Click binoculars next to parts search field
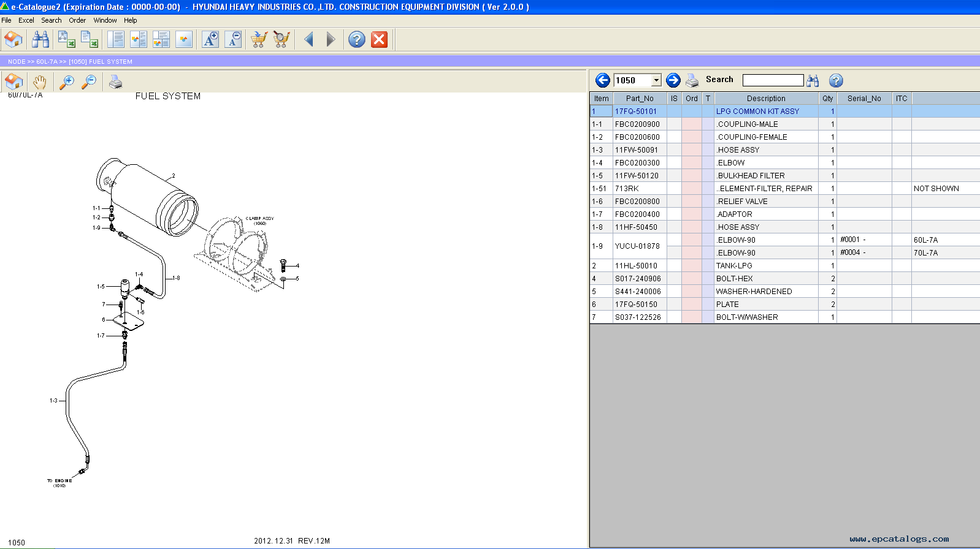This screenshot has width=980, height=549. click(813, 80)
